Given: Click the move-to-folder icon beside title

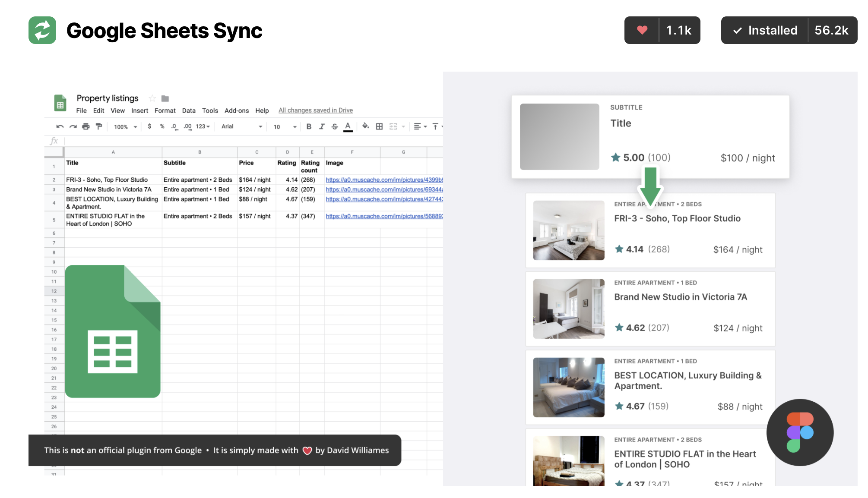Looking at the screenshot, I should (165, 98).
